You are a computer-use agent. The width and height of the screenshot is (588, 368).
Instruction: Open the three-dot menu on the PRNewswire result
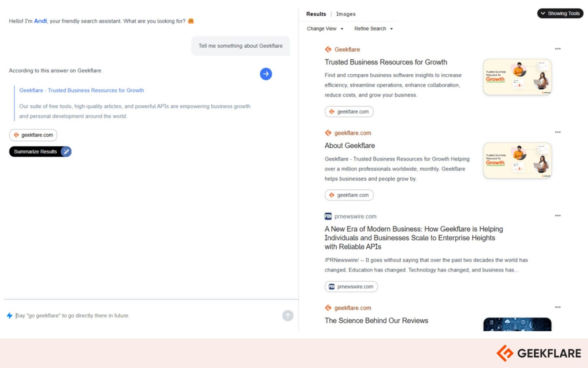558,216
